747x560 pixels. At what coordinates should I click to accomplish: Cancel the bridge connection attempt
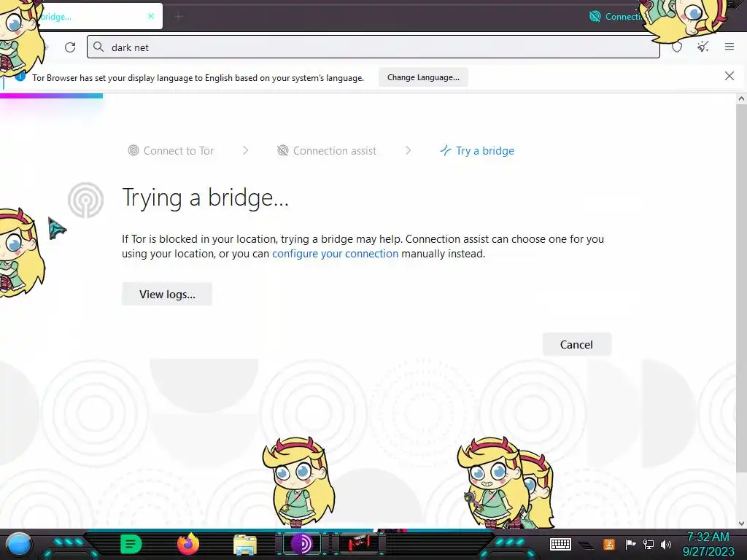click(576, 344)
